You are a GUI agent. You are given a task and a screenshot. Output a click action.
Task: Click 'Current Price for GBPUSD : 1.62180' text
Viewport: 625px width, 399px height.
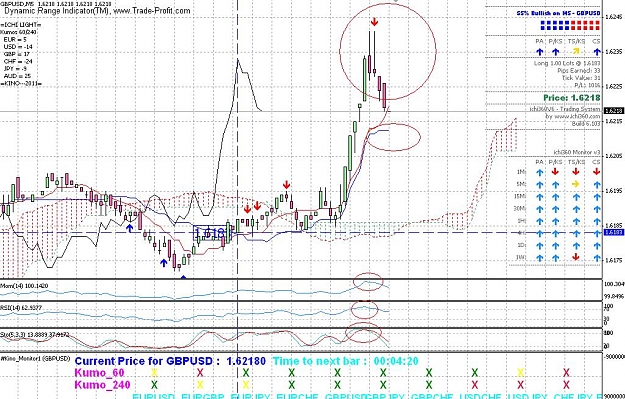pos(170,362)
